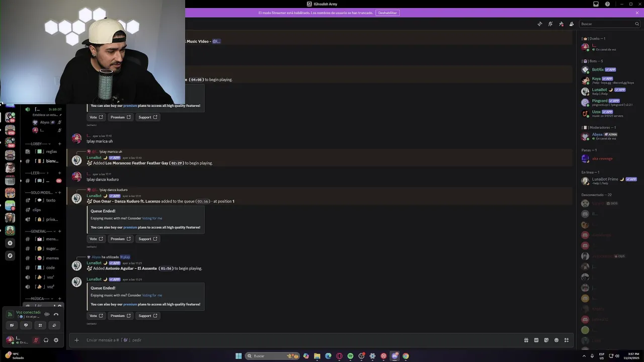The width and height of the screenshot is (644, 362).
Task: Toggle the camera button in voice panel
Action: point(12,325)
